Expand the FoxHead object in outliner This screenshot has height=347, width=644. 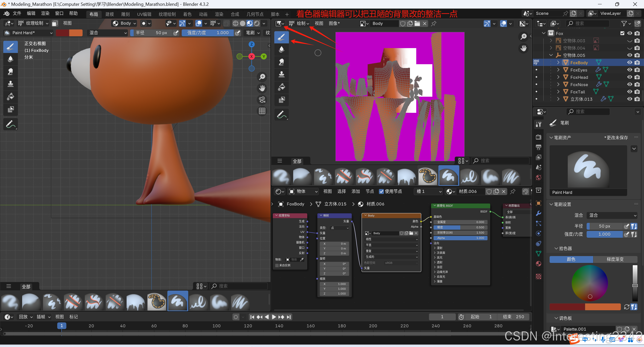pyautogui.click(x=558, y=77)
